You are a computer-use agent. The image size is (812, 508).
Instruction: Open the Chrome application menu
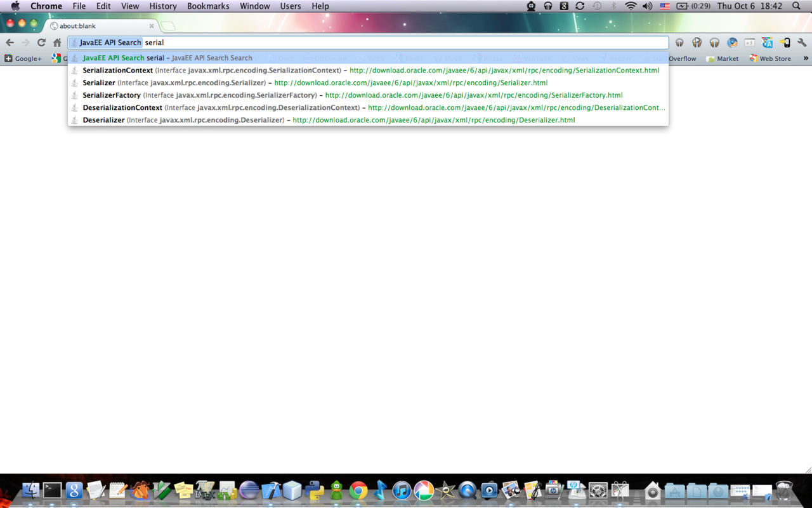[x=46, y=6]
